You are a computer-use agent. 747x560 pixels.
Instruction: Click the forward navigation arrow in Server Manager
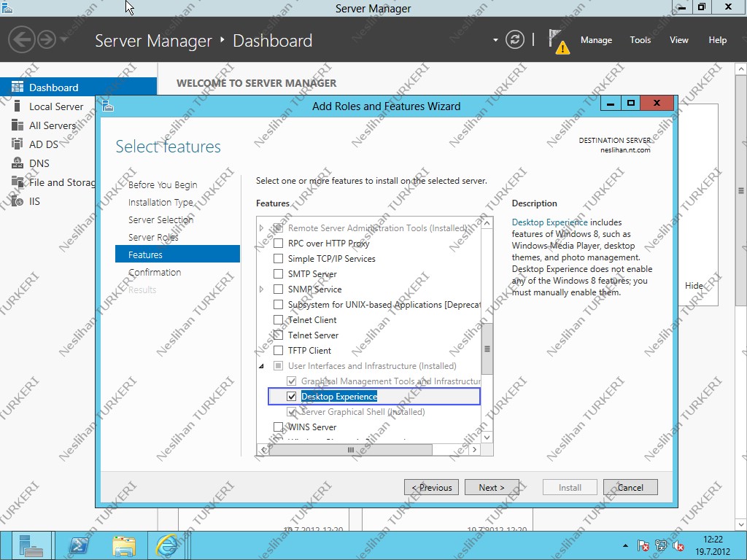47,39
